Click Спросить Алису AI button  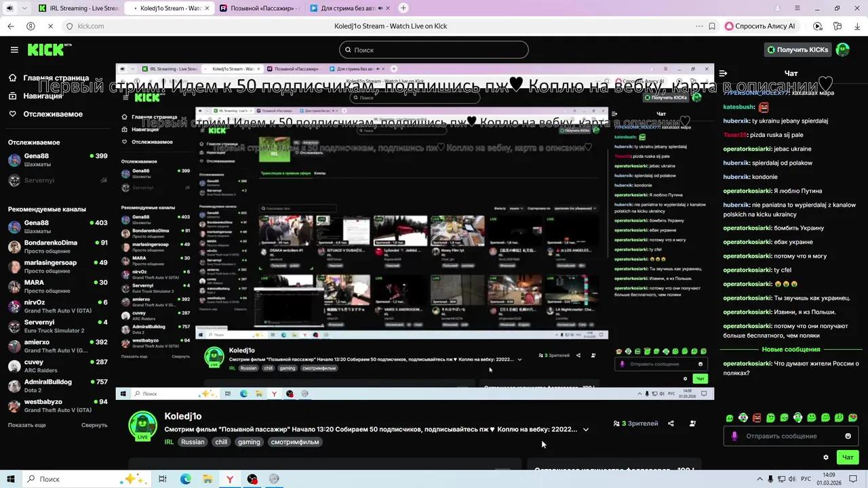coord(760,26)
